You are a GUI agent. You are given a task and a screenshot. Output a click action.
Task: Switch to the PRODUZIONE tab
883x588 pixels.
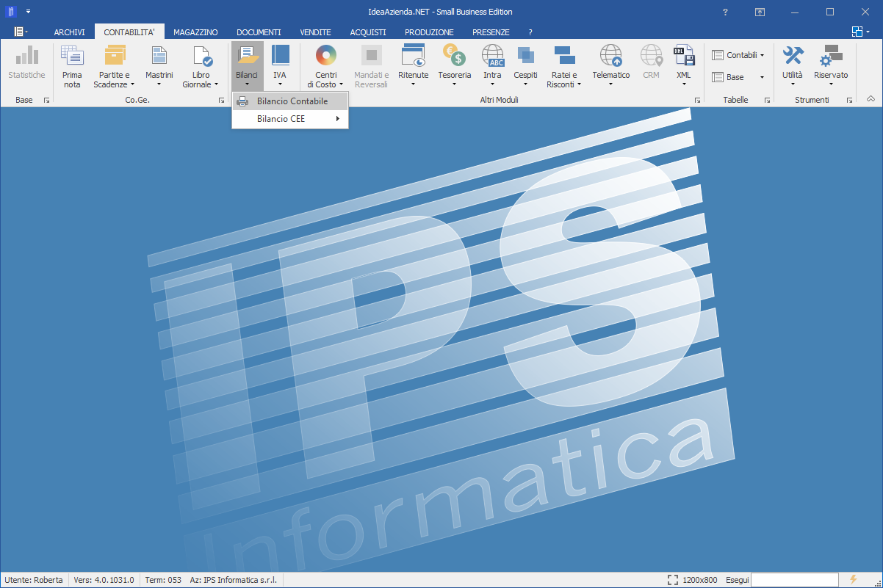[x=429, y=32]
